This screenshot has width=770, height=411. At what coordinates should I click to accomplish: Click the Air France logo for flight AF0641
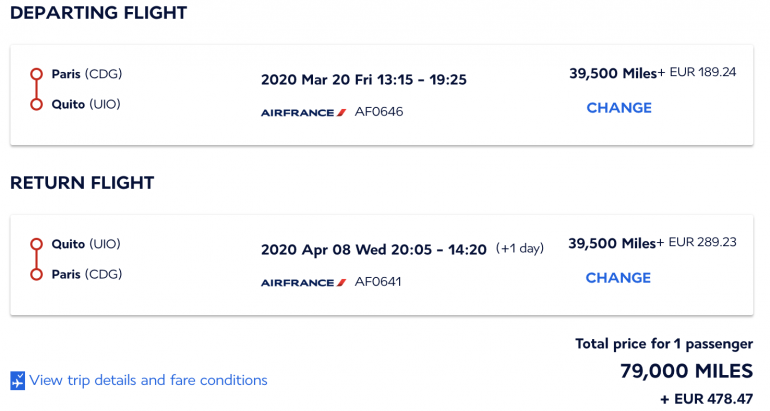tap(304, 282)
